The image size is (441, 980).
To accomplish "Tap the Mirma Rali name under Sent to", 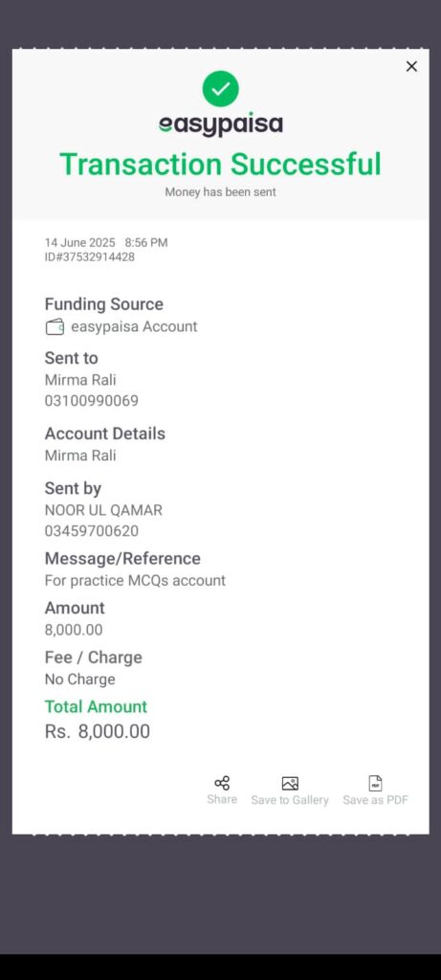I will point(80,380).
